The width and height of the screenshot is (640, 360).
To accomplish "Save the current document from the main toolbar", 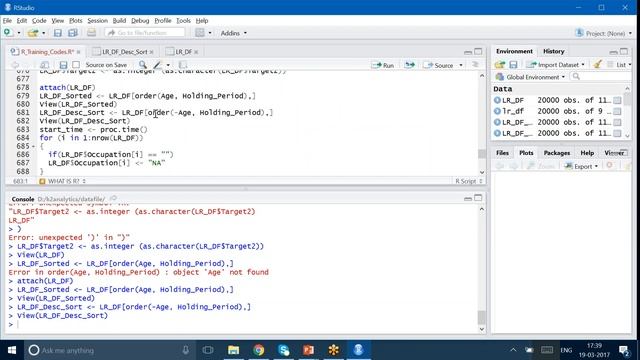I will [58, 33].
